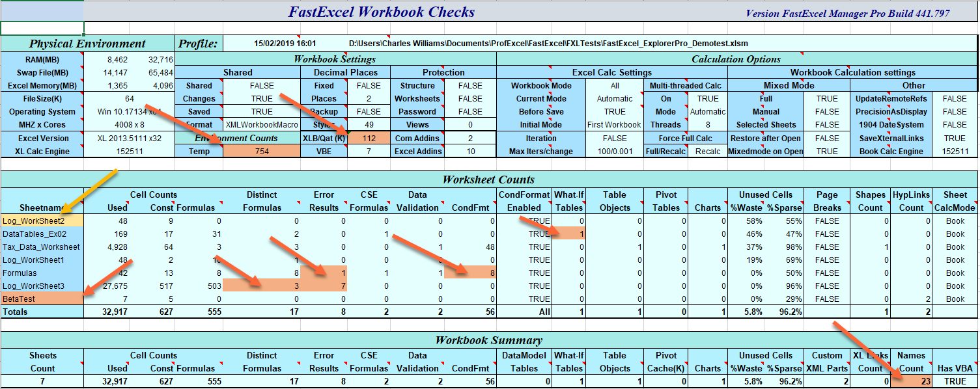Click the "Workbook Settings" header

pos(335,59)
